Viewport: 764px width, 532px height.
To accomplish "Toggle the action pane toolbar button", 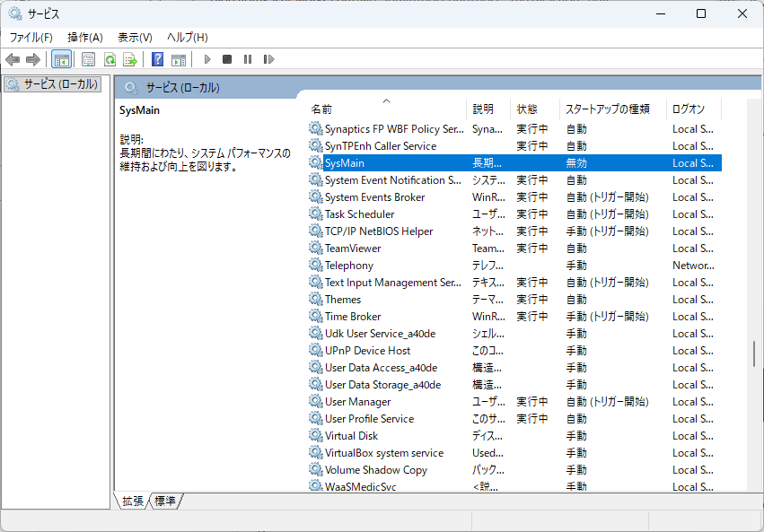I will coord(179,60).
